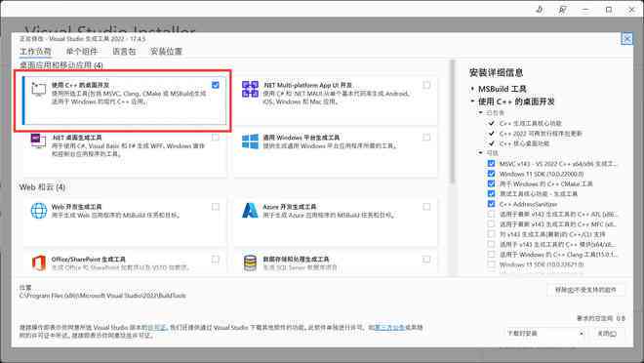This screenshot has width=644, height=363.
Task: Uncheck the C++ desktop development workload checkbox
Action: [216, 85]
